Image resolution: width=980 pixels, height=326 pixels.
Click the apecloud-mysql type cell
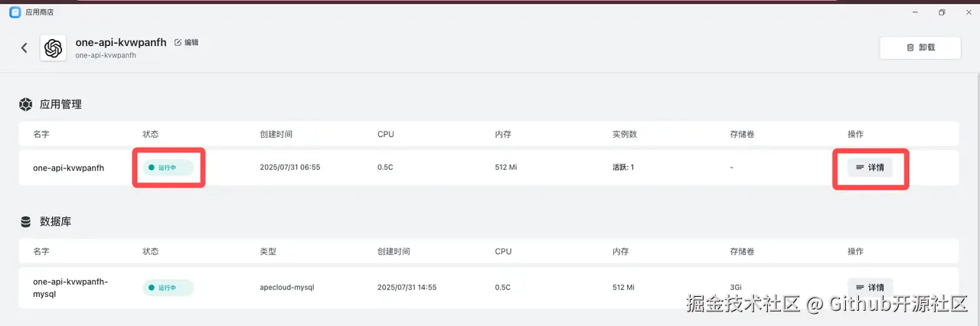point(287,288)
